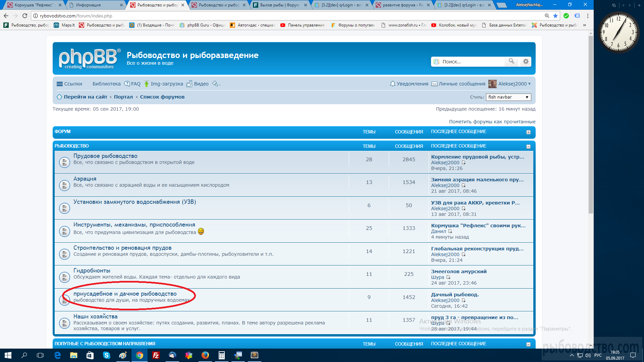The height and width of the screenshot is (362, 644).
Task: Click the home icon beside Перейти на сайт
Action: pos(59,97)
